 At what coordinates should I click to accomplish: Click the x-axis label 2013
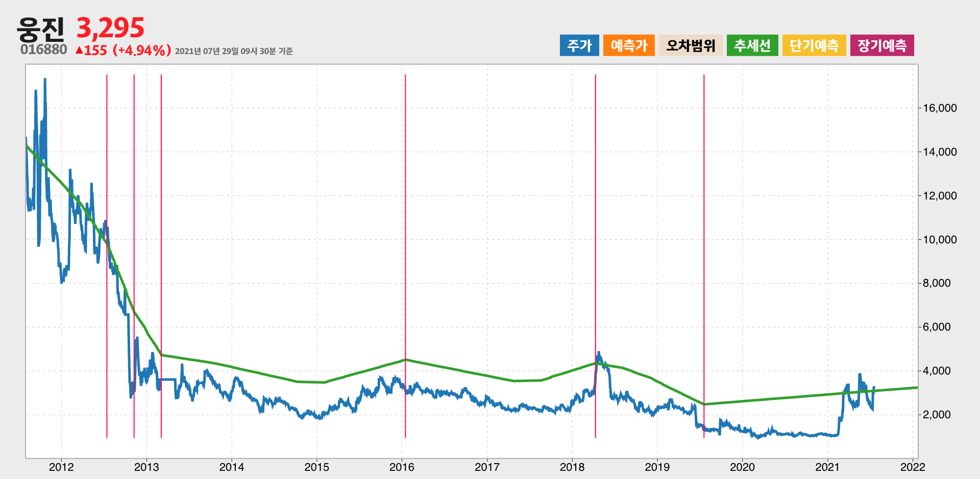click(146, 467)
